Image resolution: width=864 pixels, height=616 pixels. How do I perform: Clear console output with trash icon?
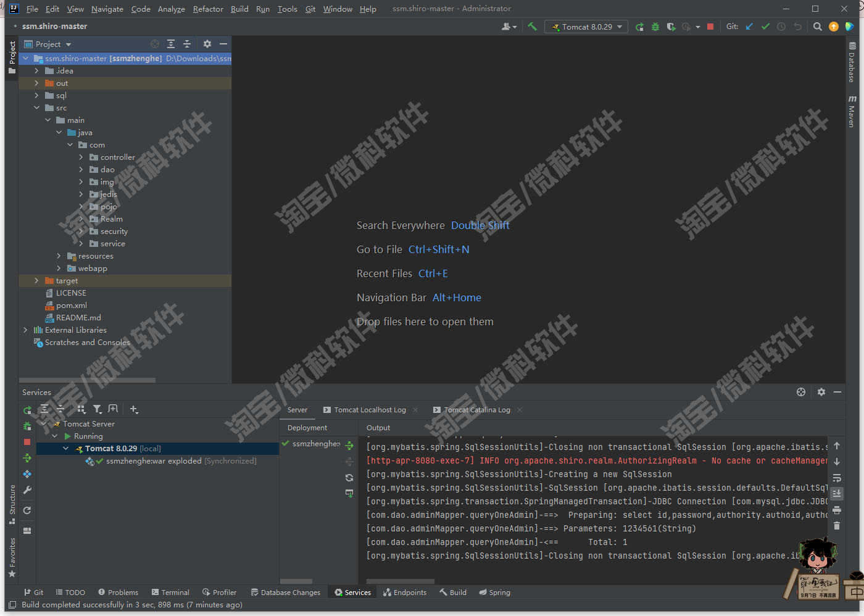pos(836,525)
